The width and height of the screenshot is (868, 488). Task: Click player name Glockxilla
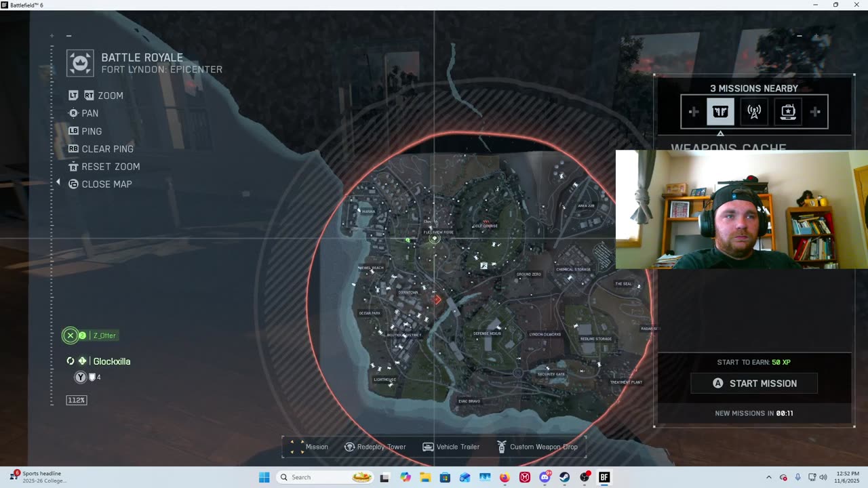click(112, 361)
